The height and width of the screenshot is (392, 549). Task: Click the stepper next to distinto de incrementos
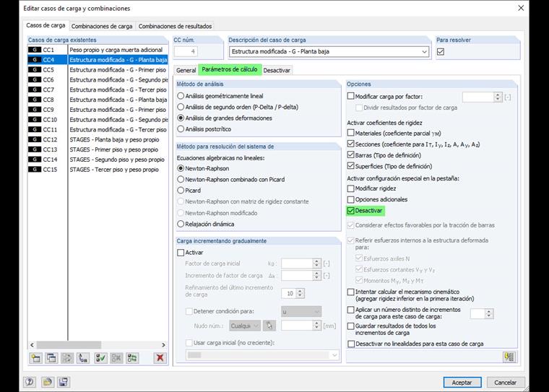click(489, 313)
